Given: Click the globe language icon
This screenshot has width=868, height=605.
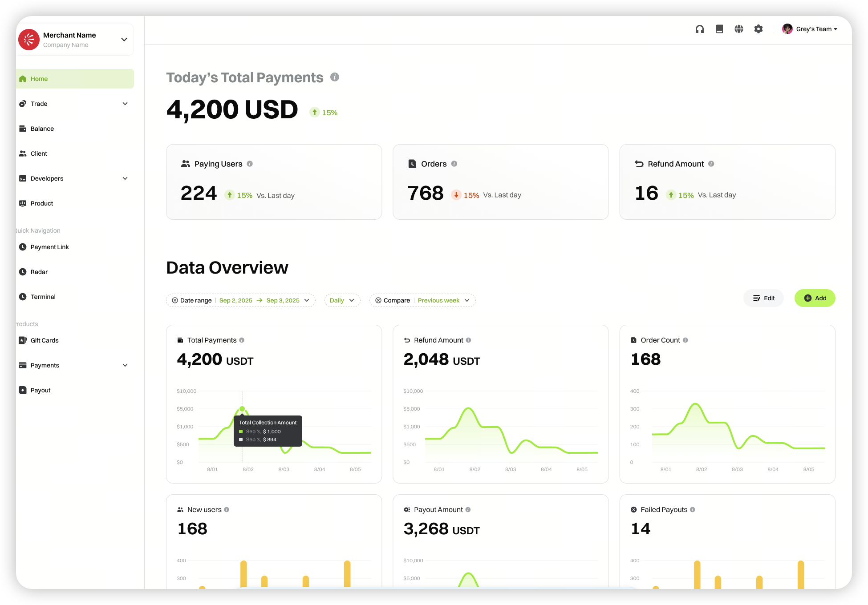Looking at the screenshot, I should pyautogui.click(x=739, y=29).
